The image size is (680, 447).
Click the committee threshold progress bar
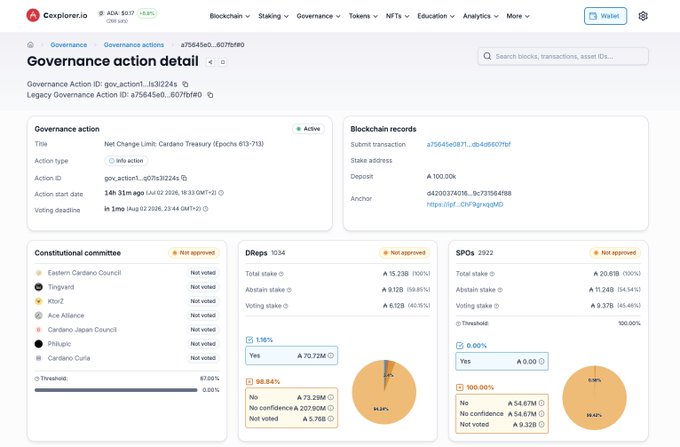116,390
